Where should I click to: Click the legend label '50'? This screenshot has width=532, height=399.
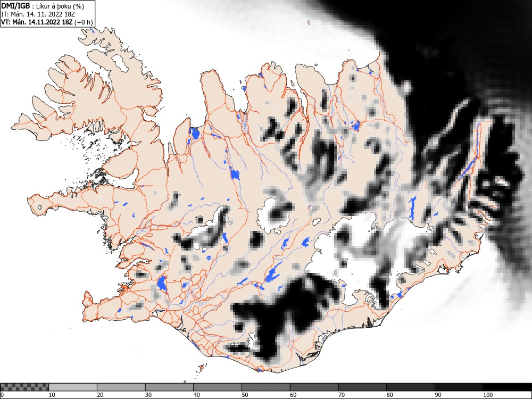pyautogui.click(x=245, y=395)
